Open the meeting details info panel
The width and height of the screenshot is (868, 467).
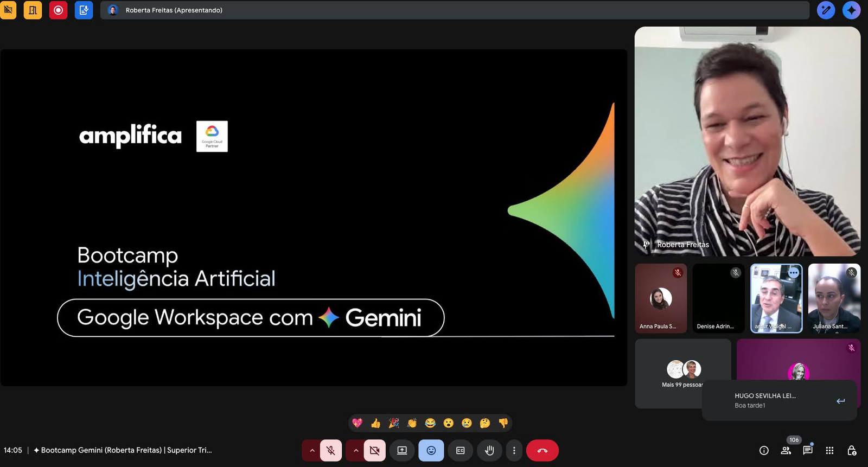[764, 451]
